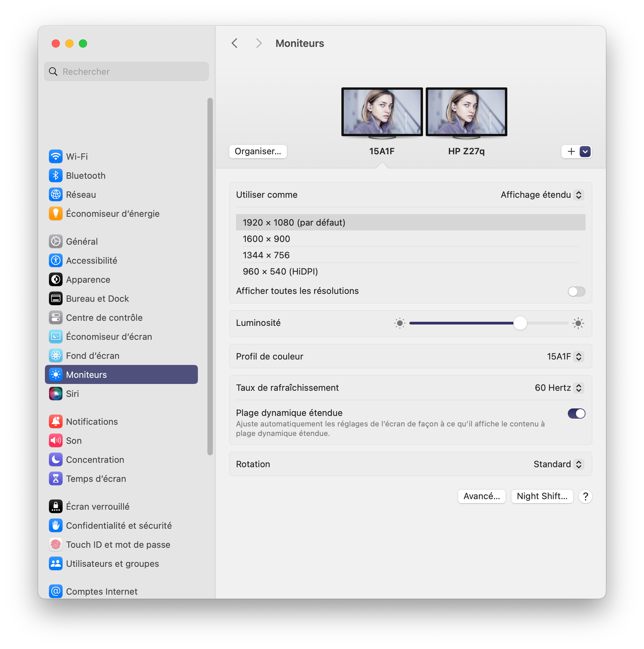Open Bureau et Dock sidebar entry
644x649 pixels.
pyautogui.click(x=121, y=299)
